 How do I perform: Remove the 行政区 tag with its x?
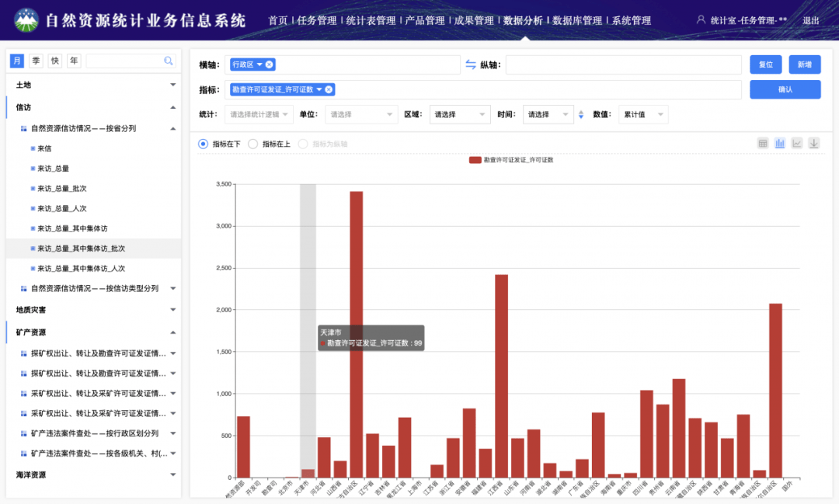pyautogui.click(x=269, y=64)
